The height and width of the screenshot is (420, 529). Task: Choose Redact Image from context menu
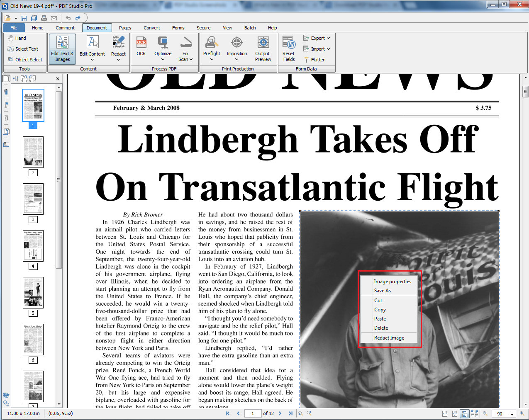(389, 338)
